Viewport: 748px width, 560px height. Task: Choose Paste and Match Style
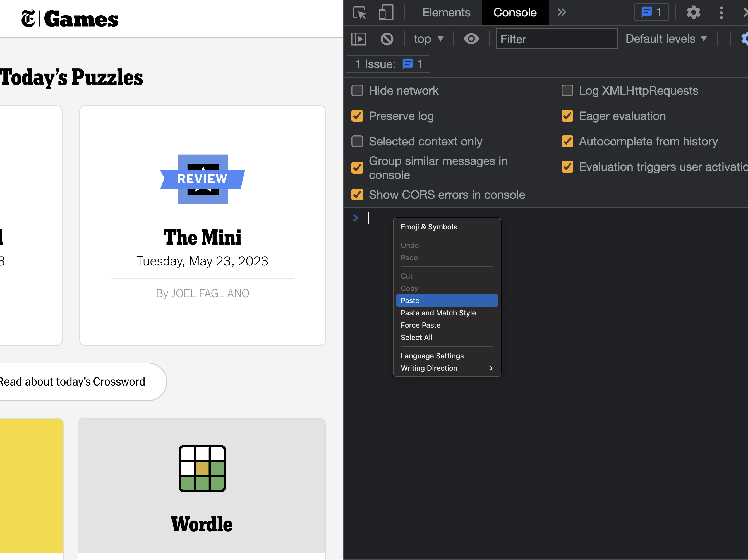point(447,313)
